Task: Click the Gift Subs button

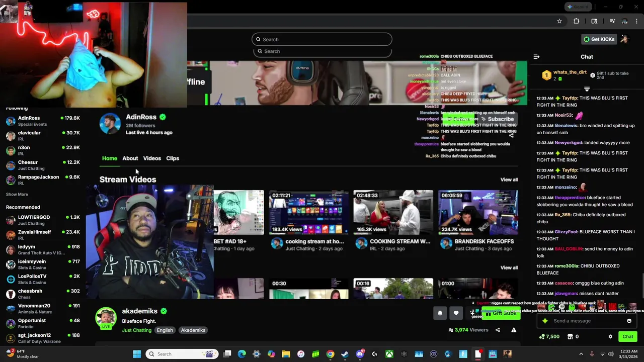Action: [x=501, y=313]
